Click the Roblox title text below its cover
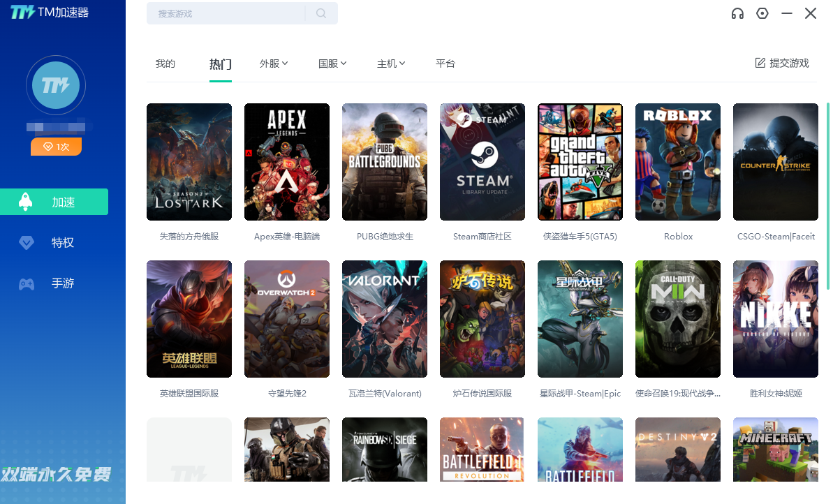 pos(678,237)
